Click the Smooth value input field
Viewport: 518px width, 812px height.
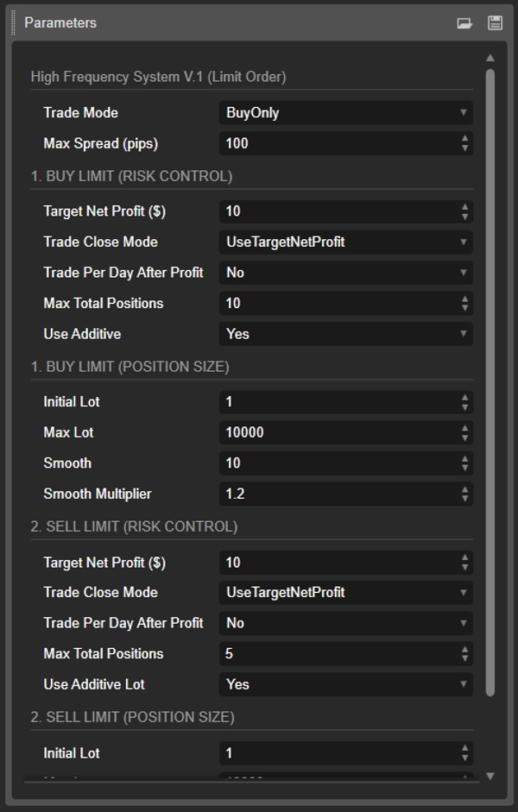(337, 463)
